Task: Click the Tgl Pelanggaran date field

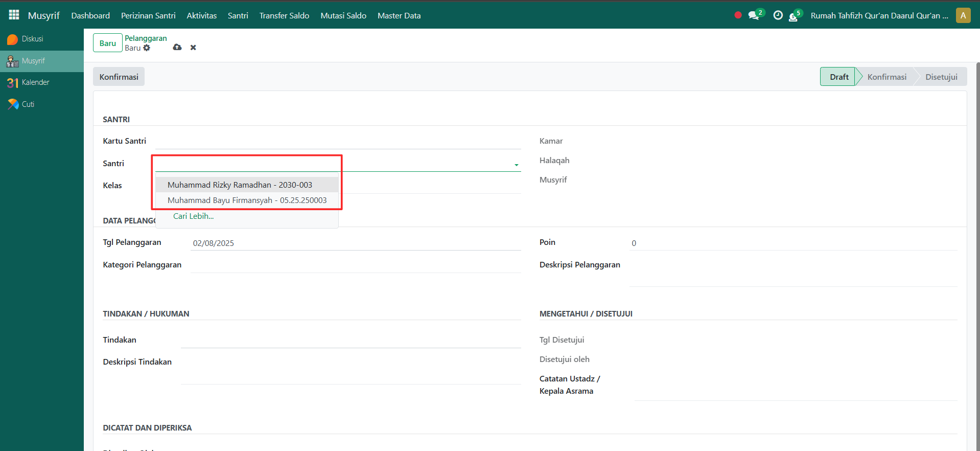Action: click(x=355, y=243)
